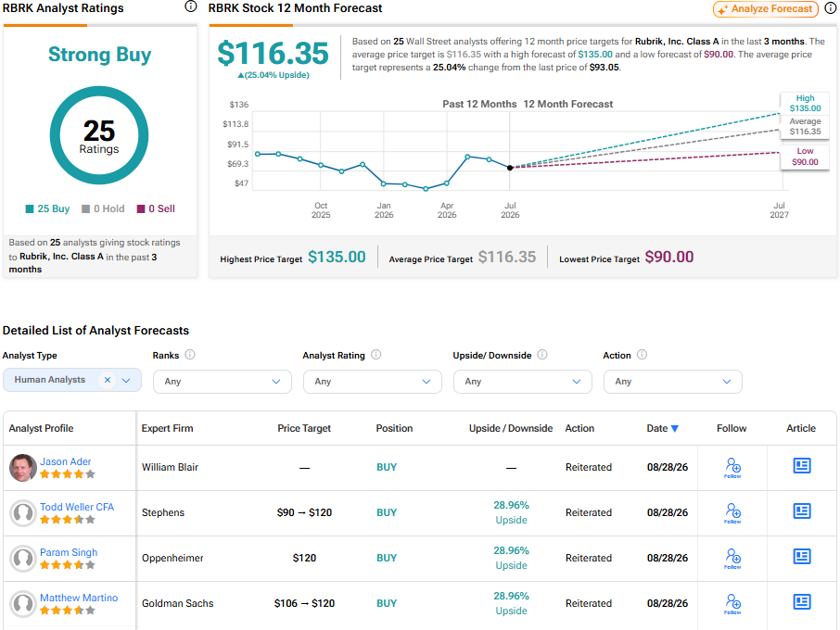Click info icon next to Upside/Downside filter

point(542,354)
